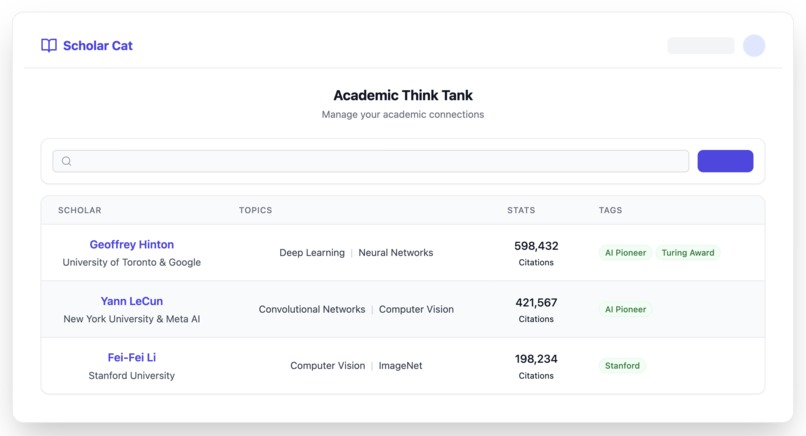This screenshot has height=436, width=806.
Task: Click the SCHOLAR column header
Action: click(x=80, y=210)
